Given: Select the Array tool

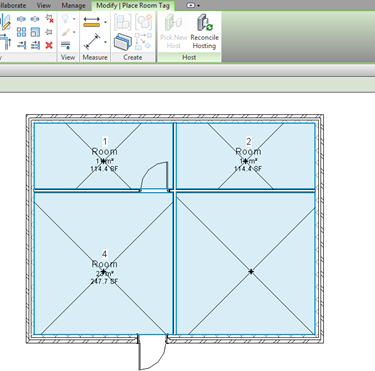Looking at the screenshot, I should tap(21, 32).
